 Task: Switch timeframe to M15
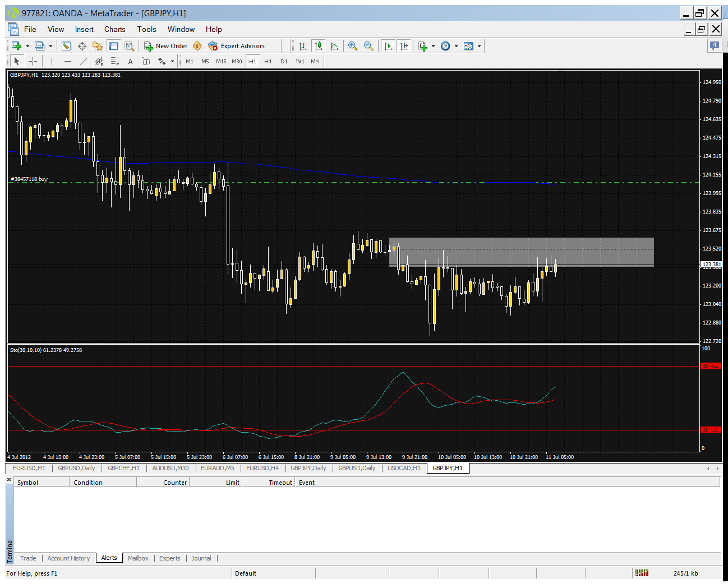click(221, 61)
